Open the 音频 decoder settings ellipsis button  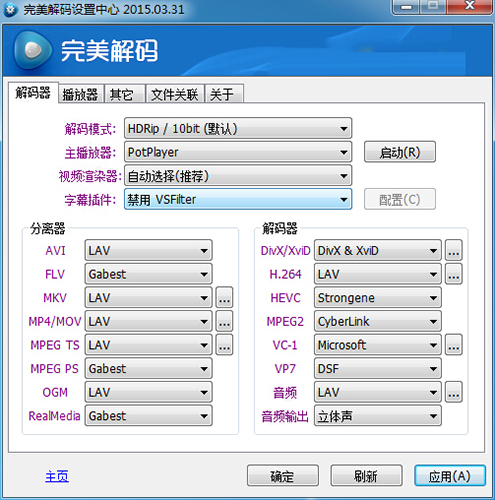454,392
